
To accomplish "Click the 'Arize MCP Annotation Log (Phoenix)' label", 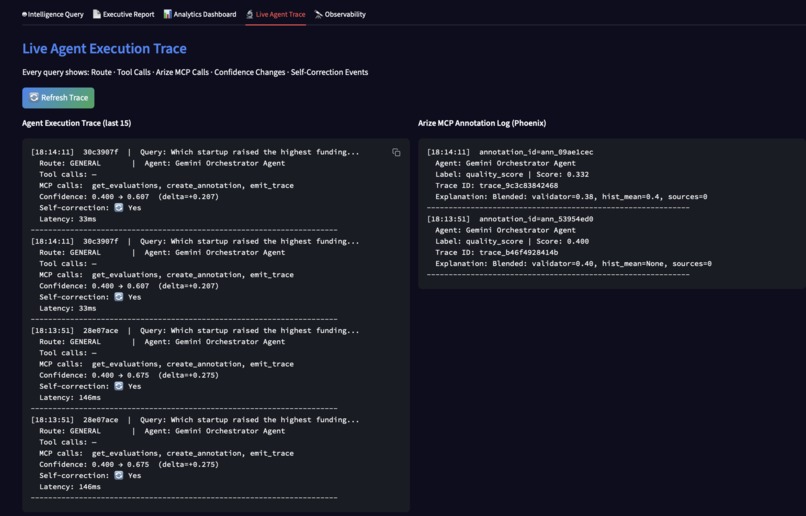I will coord(482,123).
